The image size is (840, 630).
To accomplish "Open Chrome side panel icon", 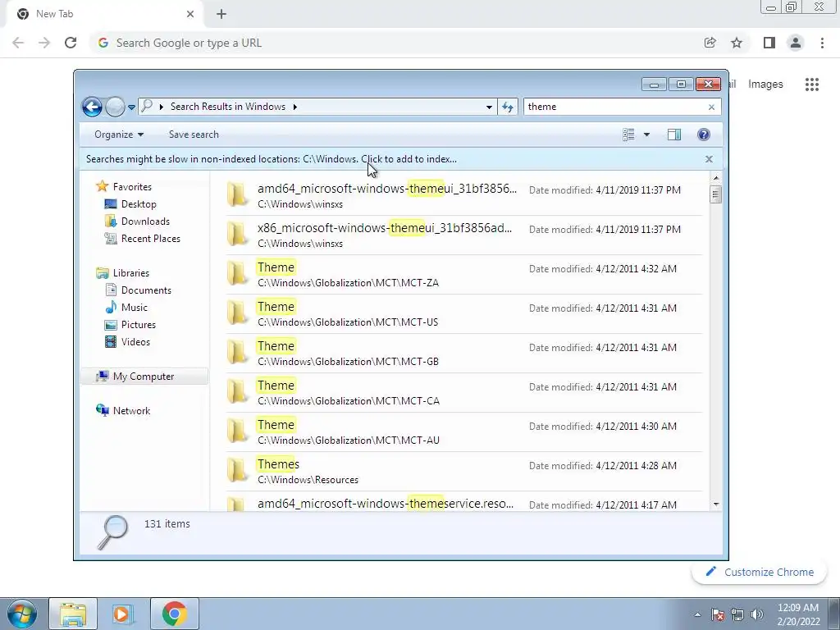I will tap(769, 43).
